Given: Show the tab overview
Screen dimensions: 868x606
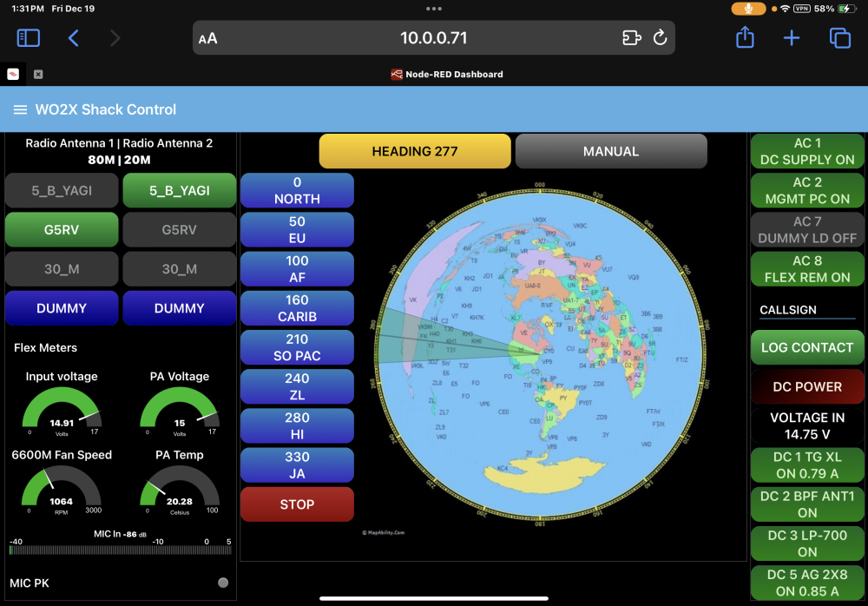Looking at the screenshot, I should coord(839,37).
